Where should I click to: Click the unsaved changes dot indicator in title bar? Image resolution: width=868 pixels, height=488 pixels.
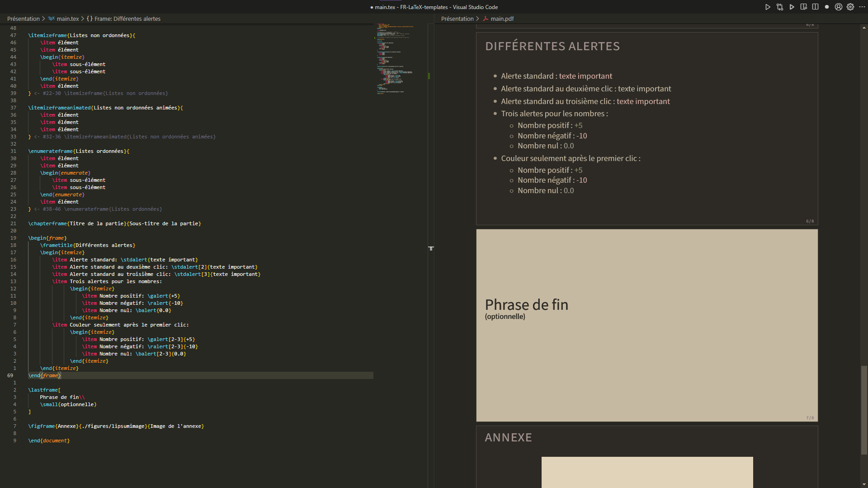pyautogui.click(x=827, y=7)
